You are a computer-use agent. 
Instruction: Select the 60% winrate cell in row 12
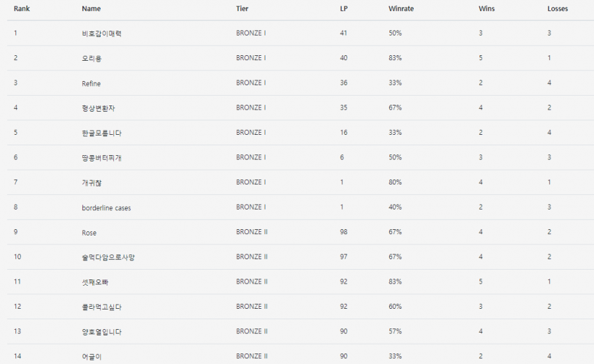pyautogui.click(x=395, y=307)
